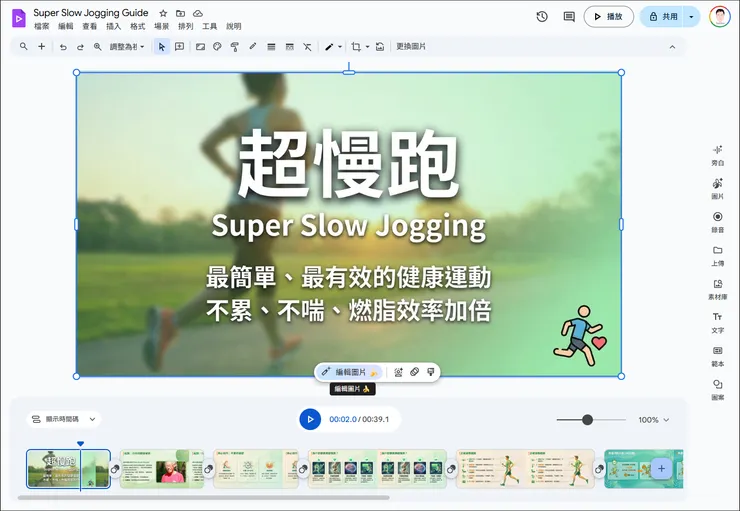Expand the 調整為 zoom fit dropdown
The image size is (740, 511).
126,47
